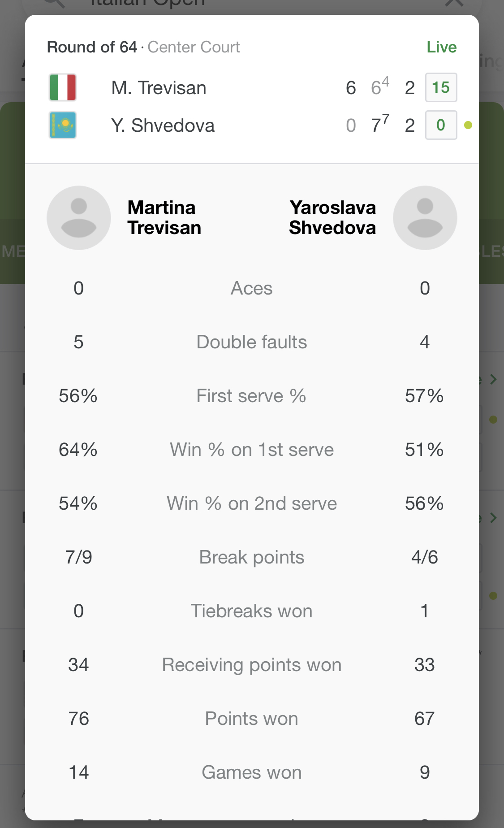Viewport: 504px width, 828px height.
Task: Expand the lower right chevron behind the card
Action: tap(493, 518)
